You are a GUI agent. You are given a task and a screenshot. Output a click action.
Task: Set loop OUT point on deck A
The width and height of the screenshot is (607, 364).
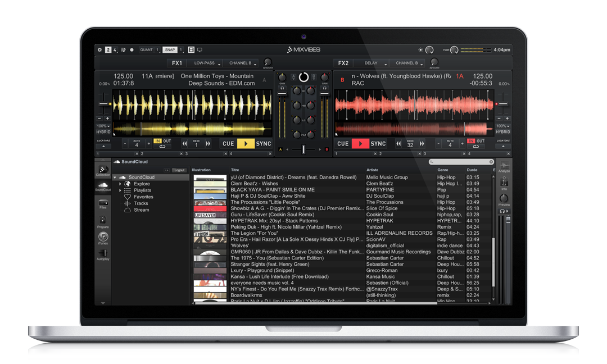pos(167,141)
